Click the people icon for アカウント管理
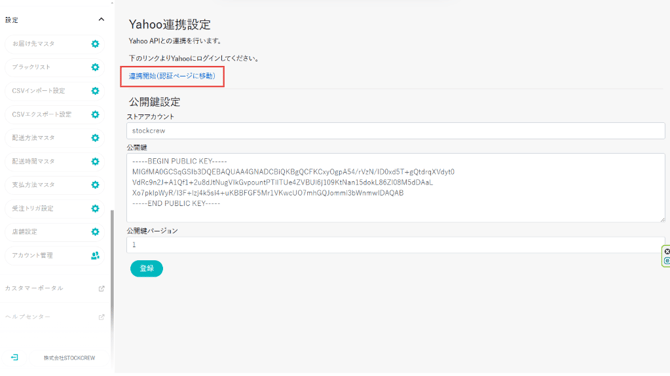 click(95, 255)
